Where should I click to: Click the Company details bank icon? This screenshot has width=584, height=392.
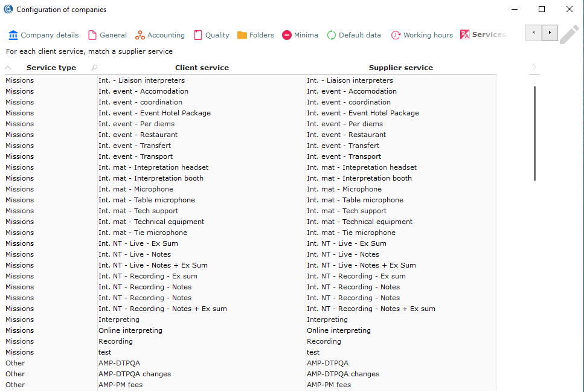pyautogui.click(x=13, y=35)
